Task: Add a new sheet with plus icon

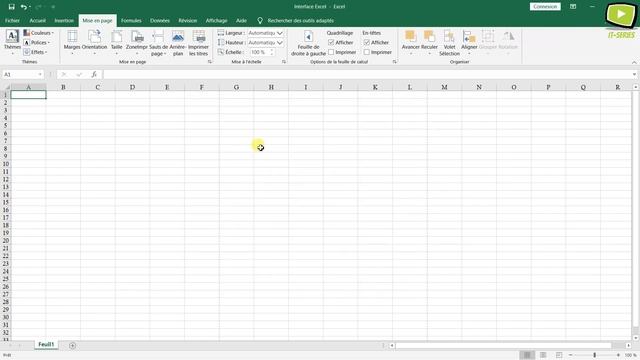Action: click(72, 346)
